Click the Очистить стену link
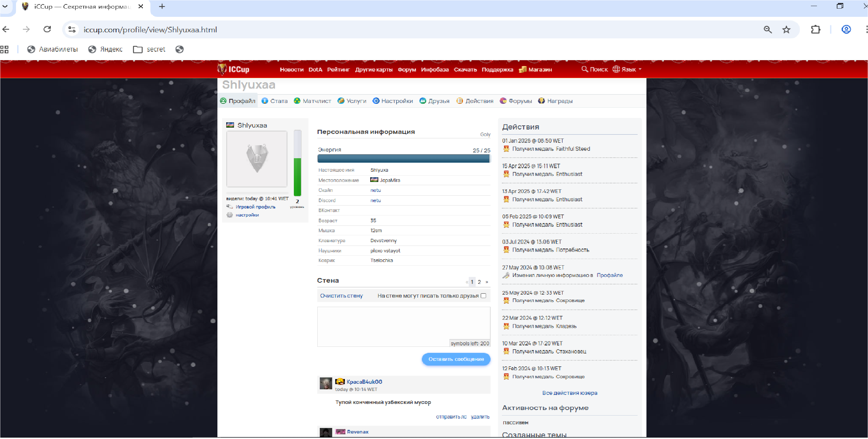Image resolution: width=868 pixels, height=439 pixels. coord(341,296)
